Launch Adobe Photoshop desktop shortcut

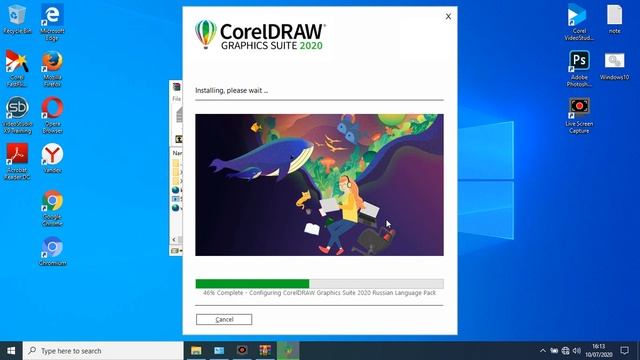point(579,69)
